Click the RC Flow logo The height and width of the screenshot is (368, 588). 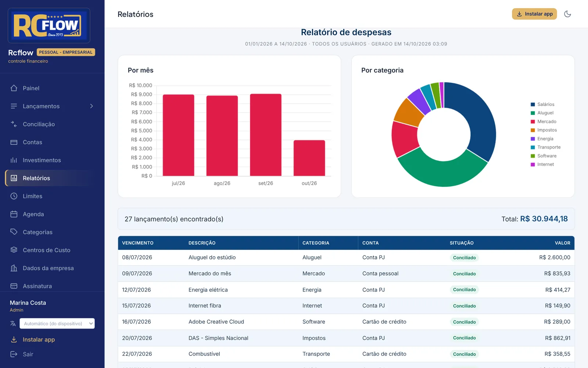pyautogui.click(x=49, y=26)
